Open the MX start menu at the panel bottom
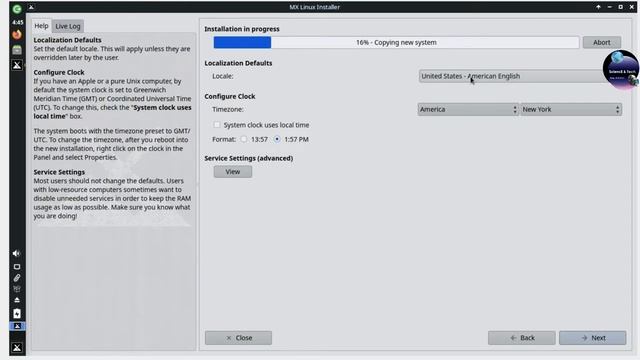The height and width of the screenshot is (360, 640). coord(17,348)
